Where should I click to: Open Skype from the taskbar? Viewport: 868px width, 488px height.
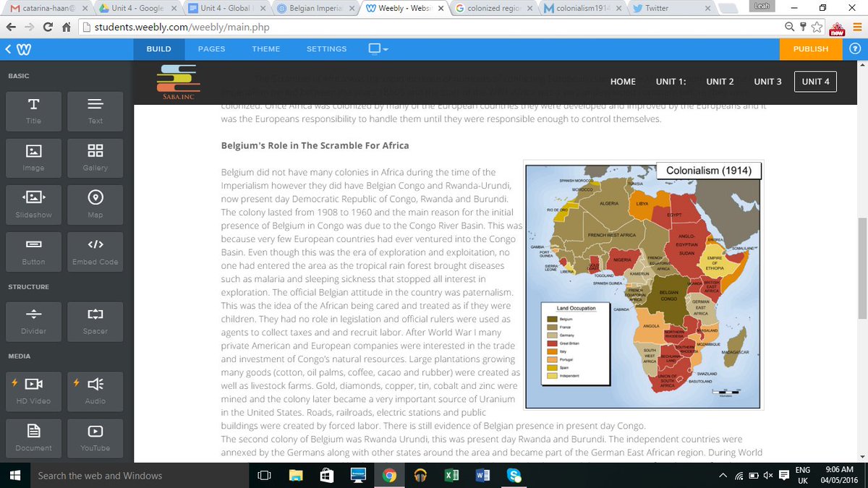point(514,475)
